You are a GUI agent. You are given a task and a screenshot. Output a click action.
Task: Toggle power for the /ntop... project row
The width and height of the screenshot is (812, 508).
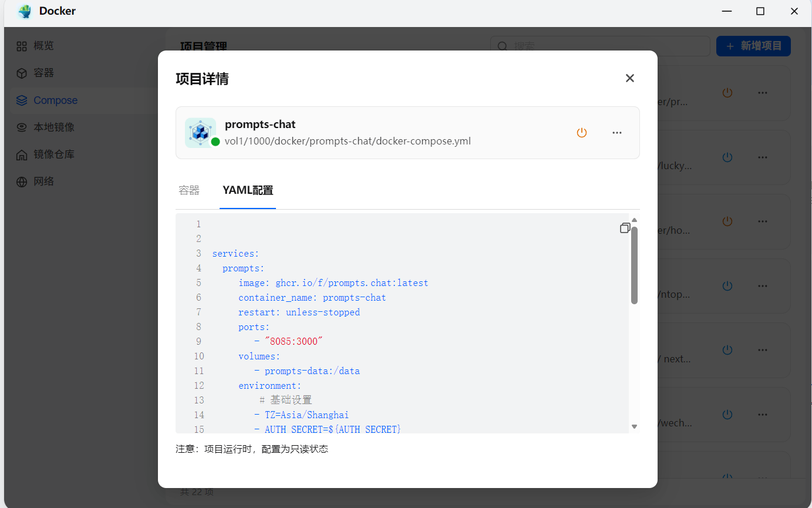coord(727,286)
